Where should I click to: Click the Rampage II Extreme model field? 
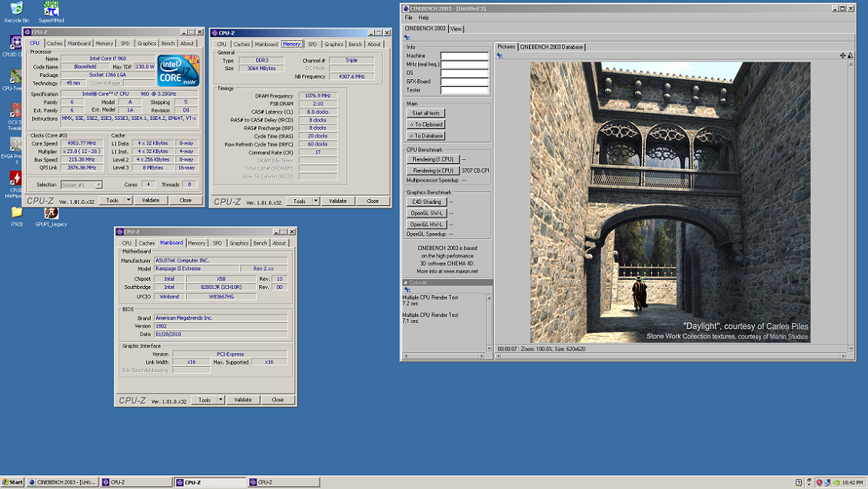pos(197,268)
